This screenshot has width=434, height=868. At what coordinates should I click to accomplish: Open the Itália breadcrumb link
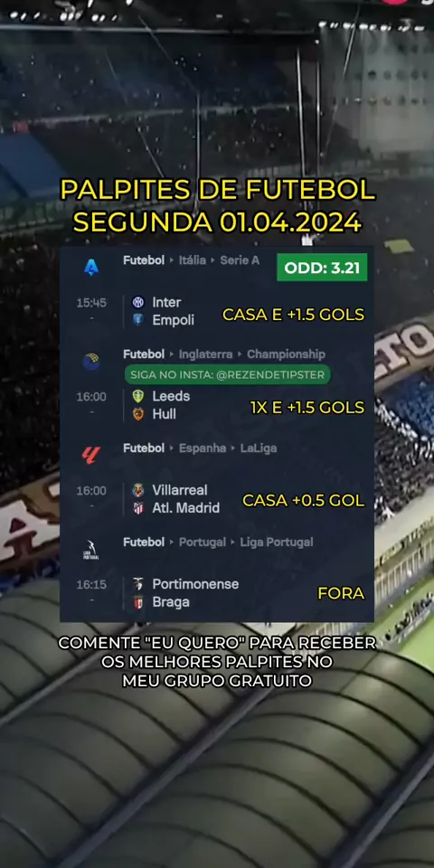pyautogui.click(x=192, y=260)
